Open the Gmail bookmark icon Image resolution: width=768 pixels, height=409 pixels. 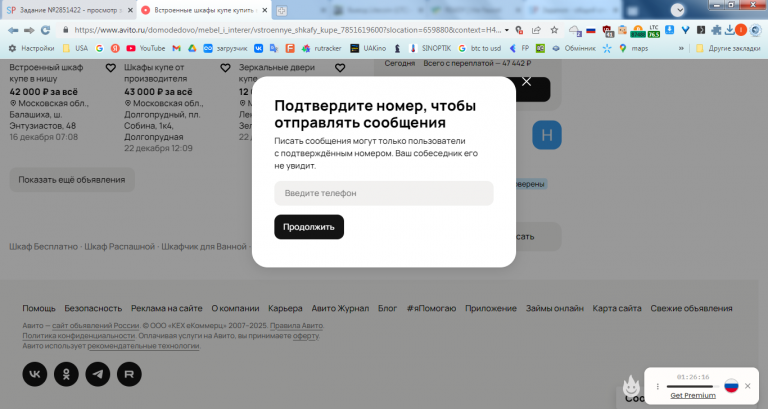tap(176, 48)
